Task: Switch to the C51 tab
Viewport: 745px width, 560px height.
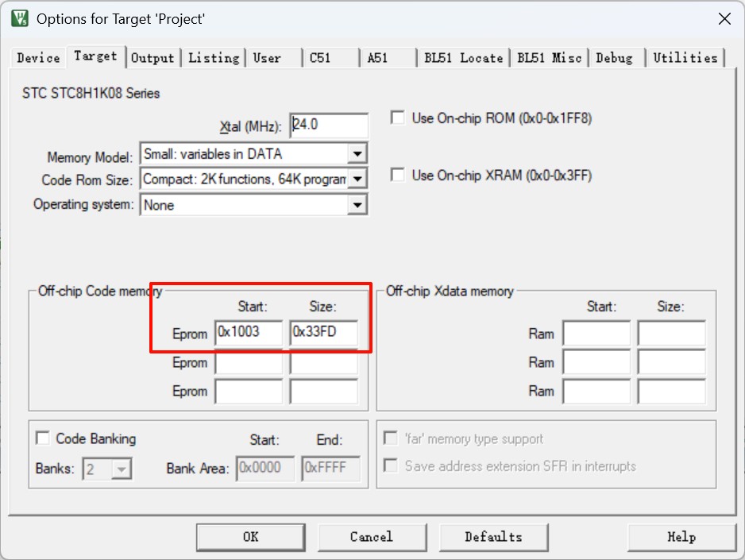Action: tap(320, 58)
